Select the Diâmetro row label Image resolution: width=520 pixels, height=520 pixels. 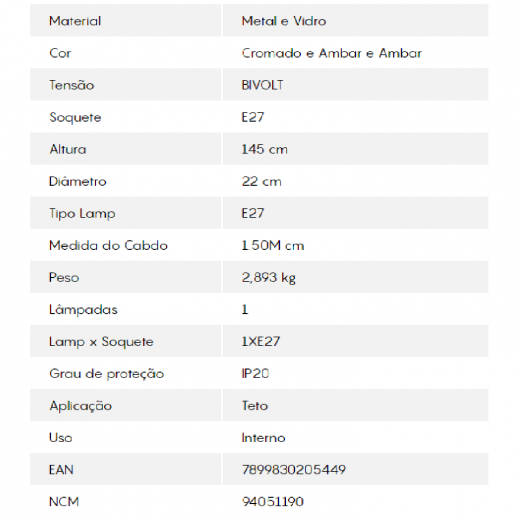coord(78,181)
